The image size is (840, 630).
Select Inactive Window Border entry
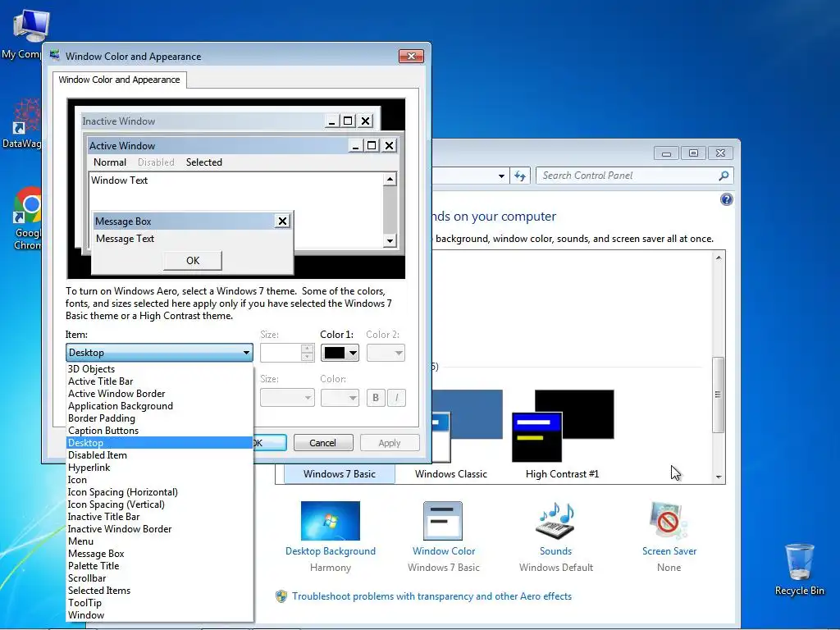159,529
